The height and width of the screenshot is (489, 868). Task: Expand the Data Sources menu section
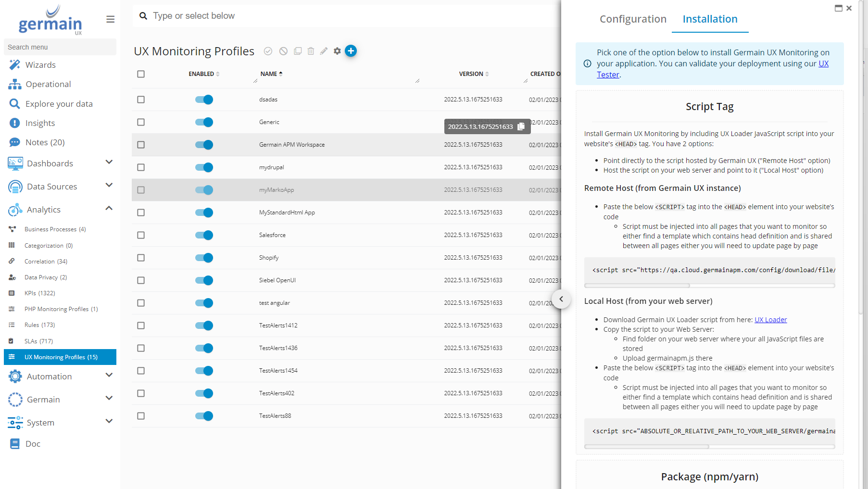(x=109, y=186)
